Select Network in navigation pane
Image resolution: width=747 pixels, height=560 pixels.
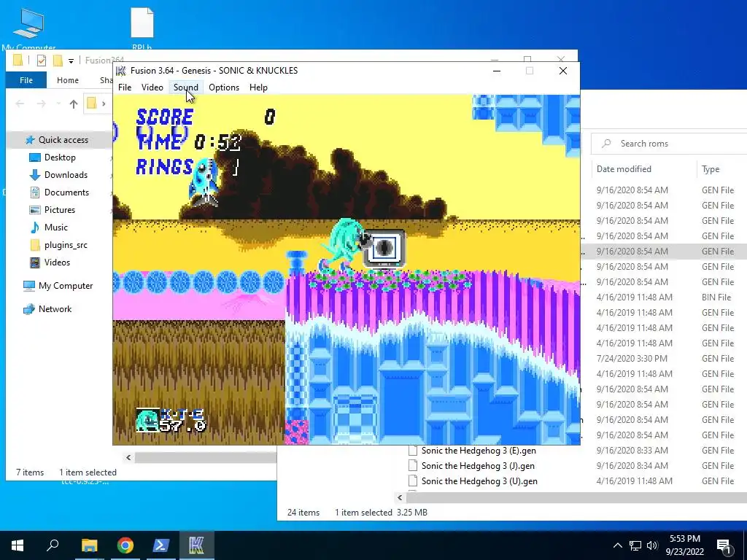tap(55, 309)
